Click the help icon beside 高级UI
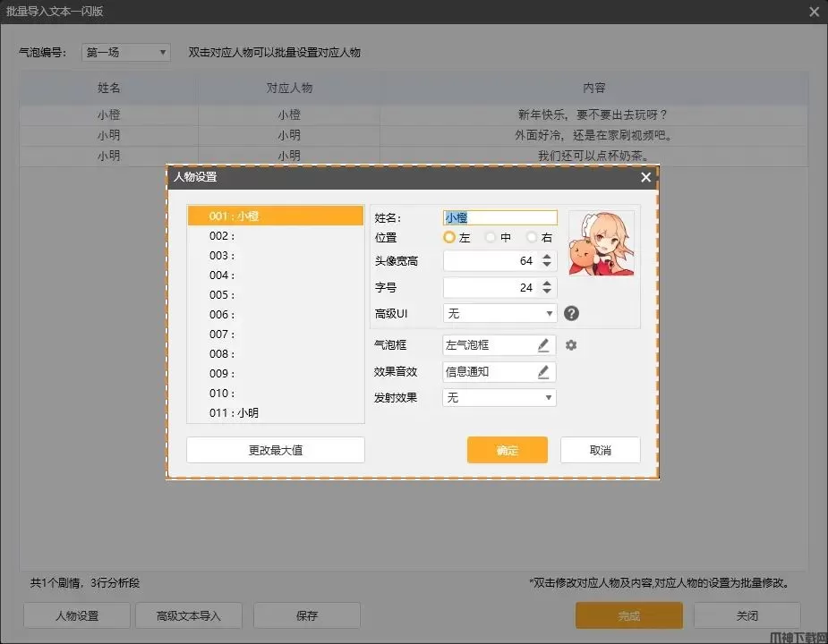This screenshot has width=828, height=644. pyautogui.click(x=571, y=313)
